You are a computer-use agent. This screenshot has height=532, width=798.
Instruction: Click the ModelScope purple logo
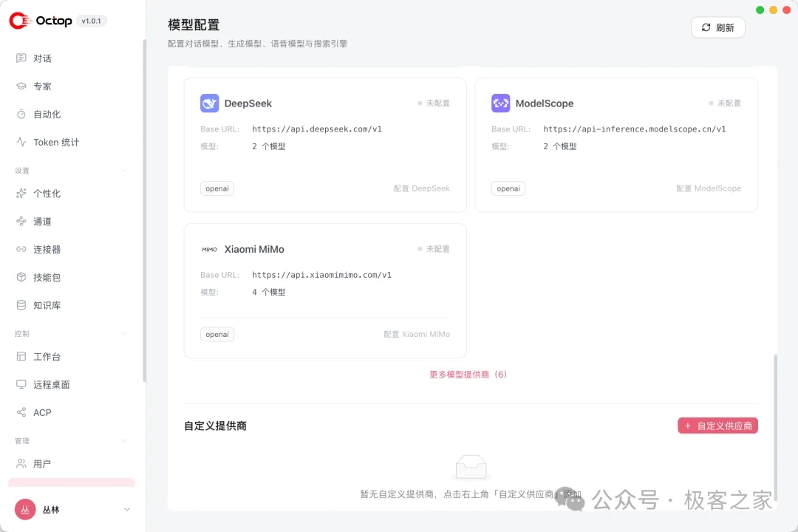click(x=500, y=103)
